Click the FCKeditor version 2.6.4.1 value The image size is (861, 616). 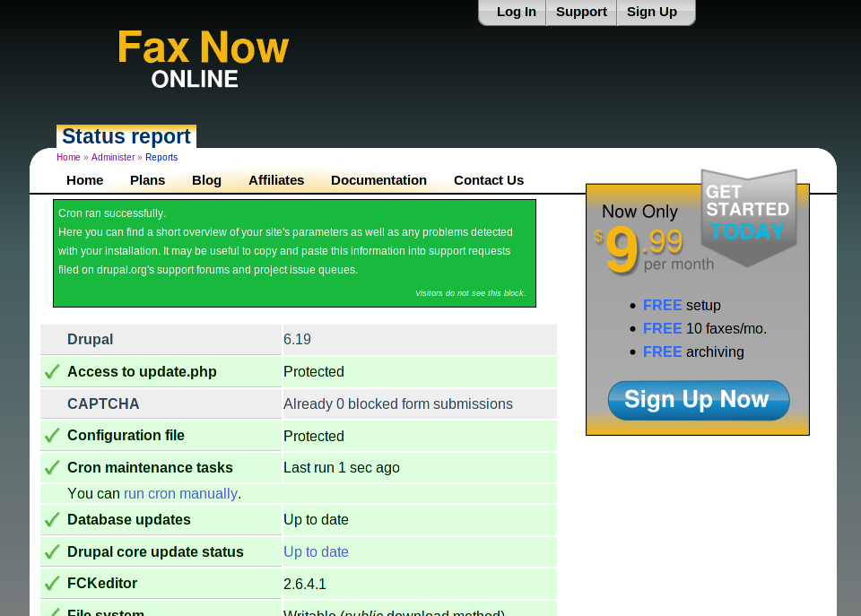(x=305, y=584)
